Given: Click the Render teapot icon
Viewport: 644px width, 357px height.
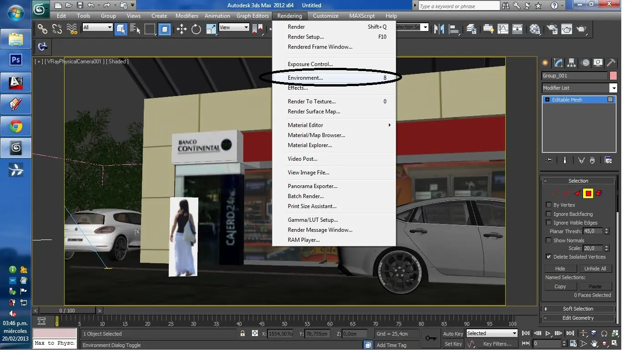Looking at the screenshot, I should pyautogui.click(x=581, y=29).
